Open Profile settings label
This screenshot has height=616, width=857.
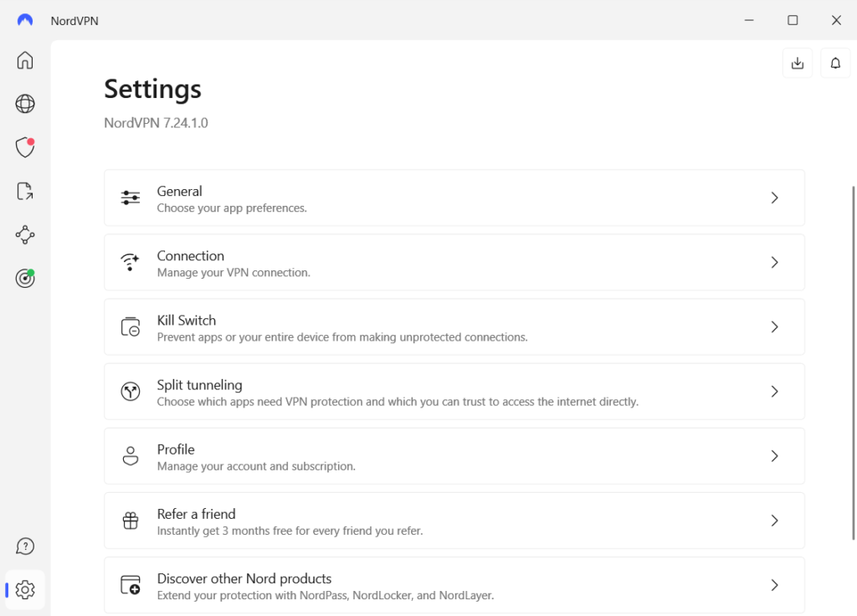coord(176,449)
